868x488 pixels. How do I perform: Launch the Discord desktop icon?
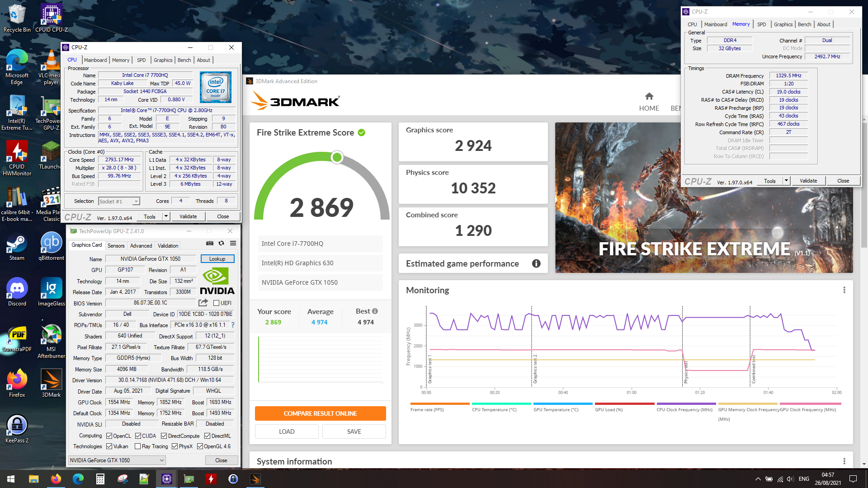(x=17, y=292)
